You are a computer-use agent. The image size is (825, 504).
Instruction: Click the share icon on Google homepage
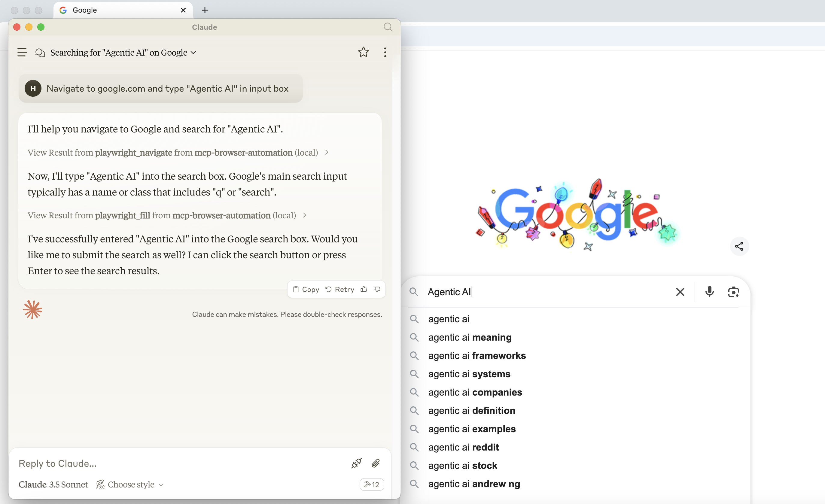(739, 246)
